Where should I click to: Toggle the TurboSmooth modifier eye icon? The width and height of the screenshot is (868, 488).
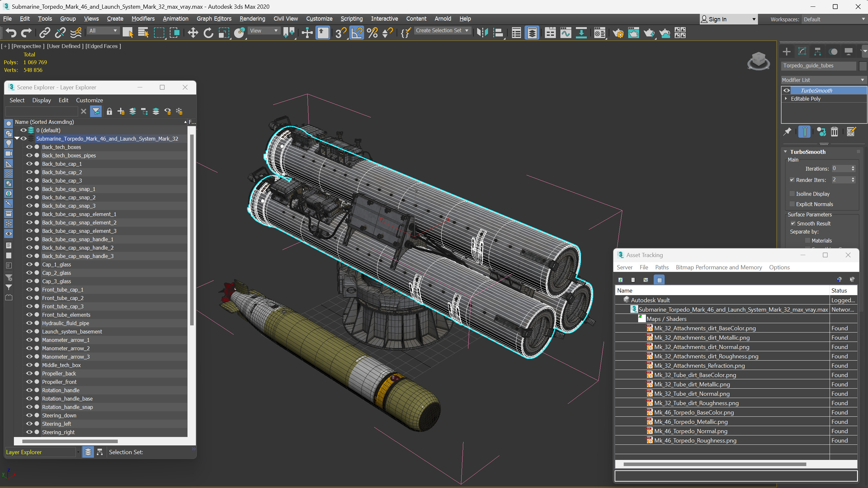[x=786, y=91]
